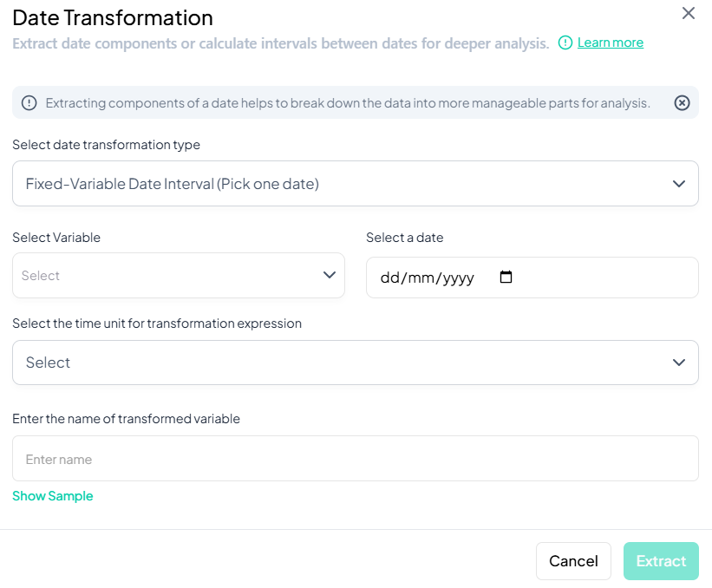Click the Show Sample link
The width and height of the screenshot is (712, 588).
pos(53,496)
